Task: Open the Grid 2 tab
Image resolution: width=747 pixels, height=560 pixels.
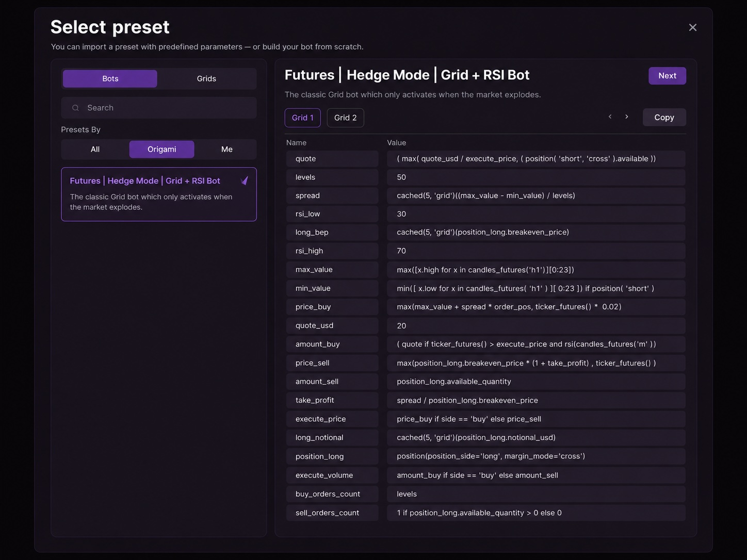Action: (x=345, y=118)
